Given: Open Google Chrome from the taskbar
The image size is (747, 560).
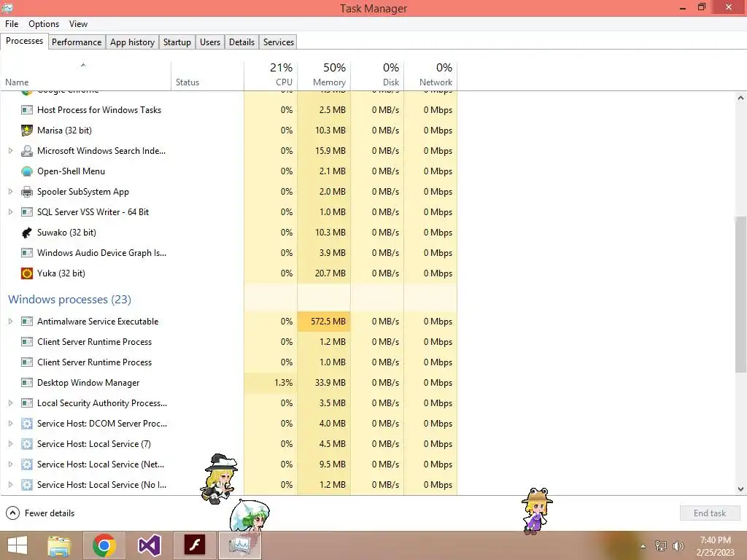Looking at the screenshot, I should [104, 545].
